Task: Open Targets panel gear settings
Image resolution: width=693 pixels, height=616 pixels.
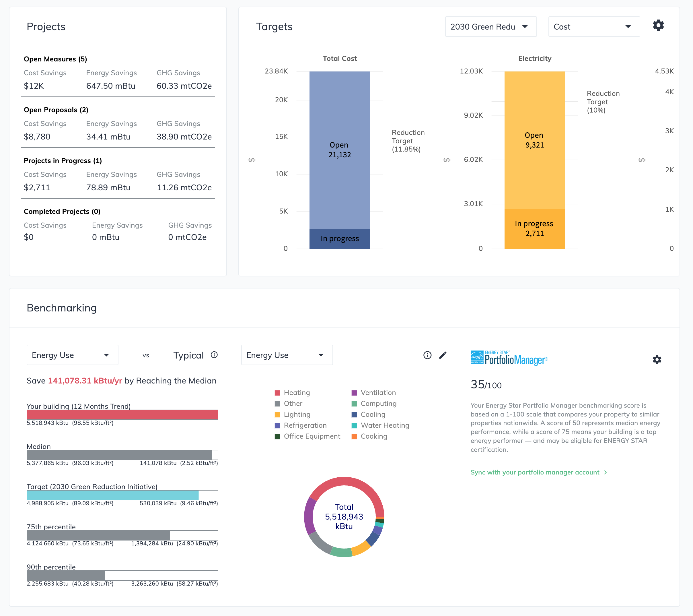Action: [x=658, y=26]
